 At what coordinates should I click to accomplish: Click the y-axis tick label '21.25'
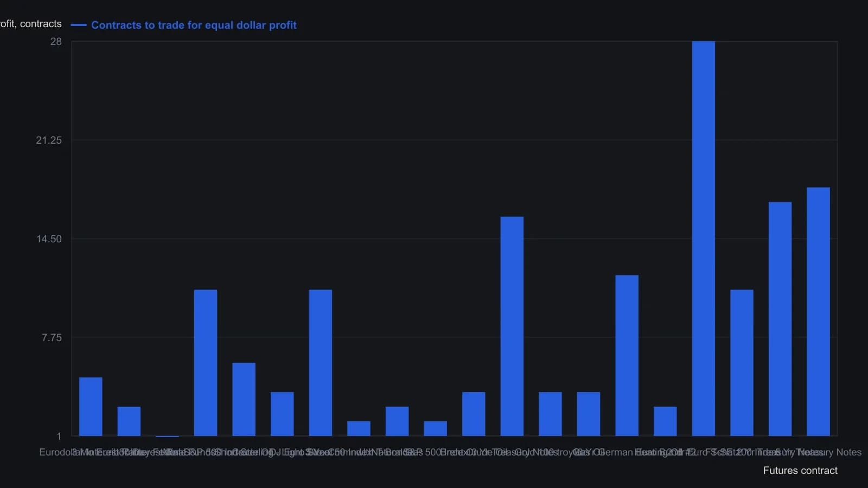tap(49, 140)
